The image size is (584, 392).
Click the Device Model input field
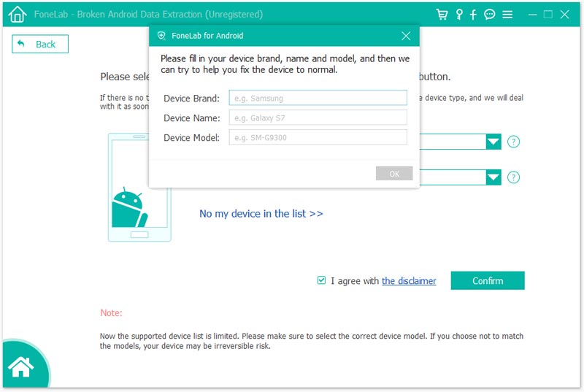[318, 137]
